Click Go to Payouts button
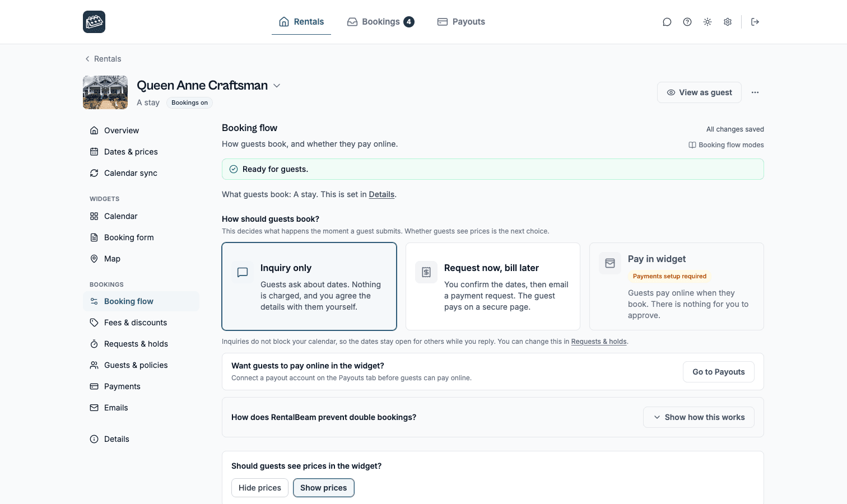 [719, 372]
